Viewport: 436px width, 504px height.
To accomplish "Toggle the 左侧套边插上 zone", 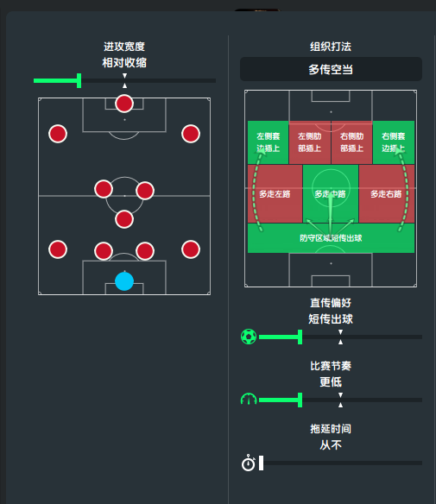I will 269,142.
